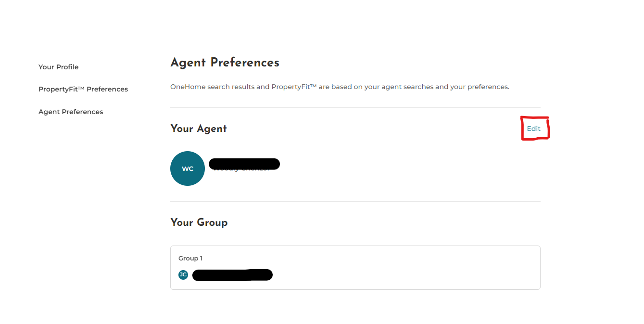644x324 pixels.
Task: Click the divider line above Your Group
Action: click(x=355, y=201)
